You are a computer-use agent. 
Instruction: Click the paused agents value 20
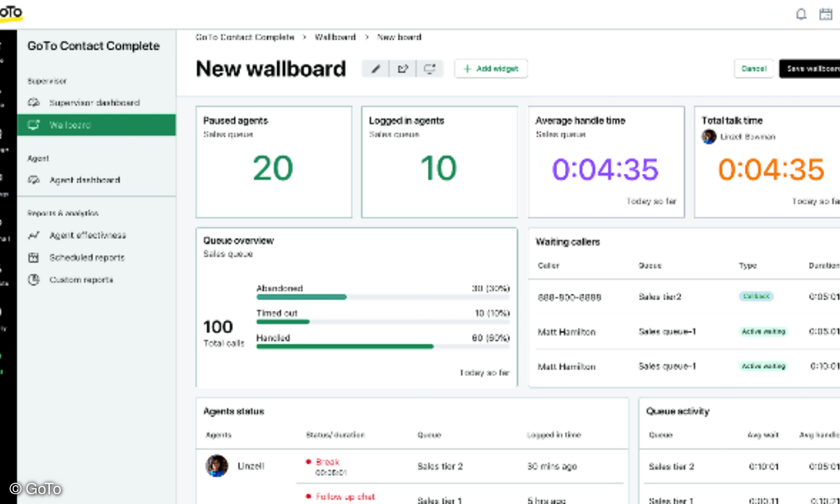pos(274,169)
